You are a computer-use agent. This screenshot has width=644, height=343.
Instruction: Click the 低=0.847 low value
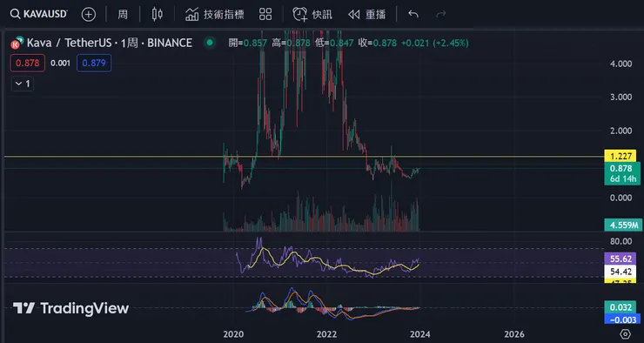click(334, 43)
